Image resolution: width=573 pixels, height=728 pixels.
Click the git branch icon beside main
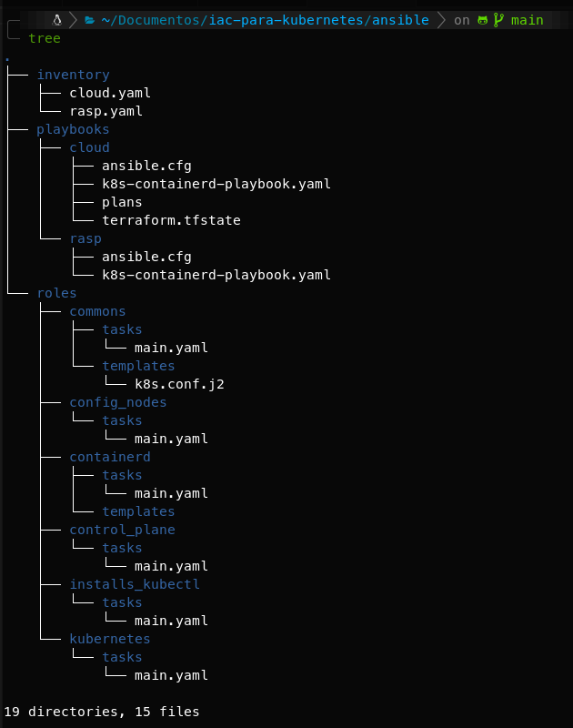pos(498,20)
